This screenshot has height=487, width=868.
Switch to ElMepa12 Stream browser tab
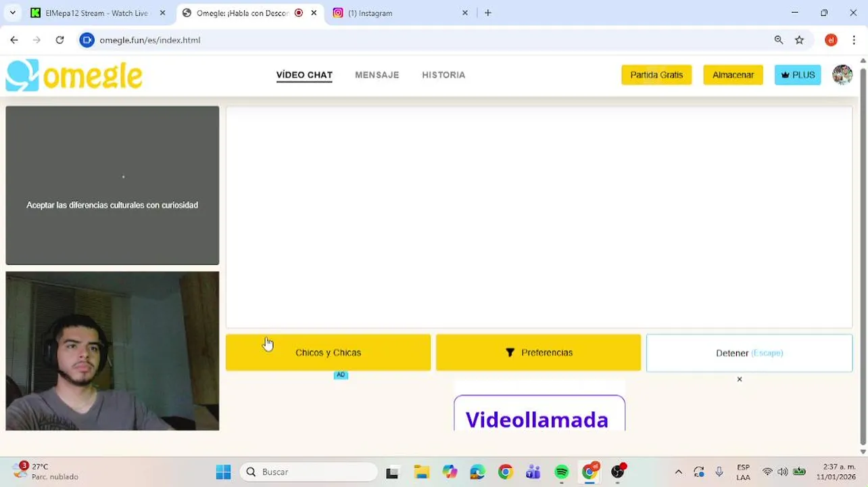point(97,13)
